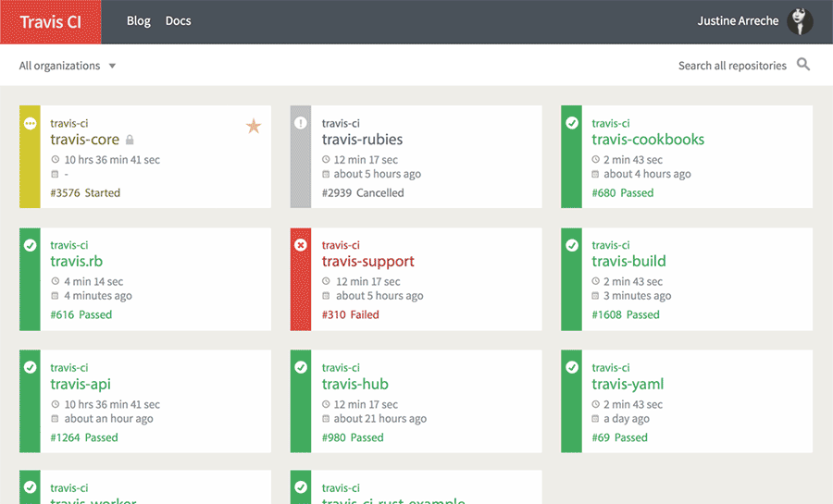Open the travis-build repository link
The width and height of the screenshot is (833, 504).
[628, 262]
